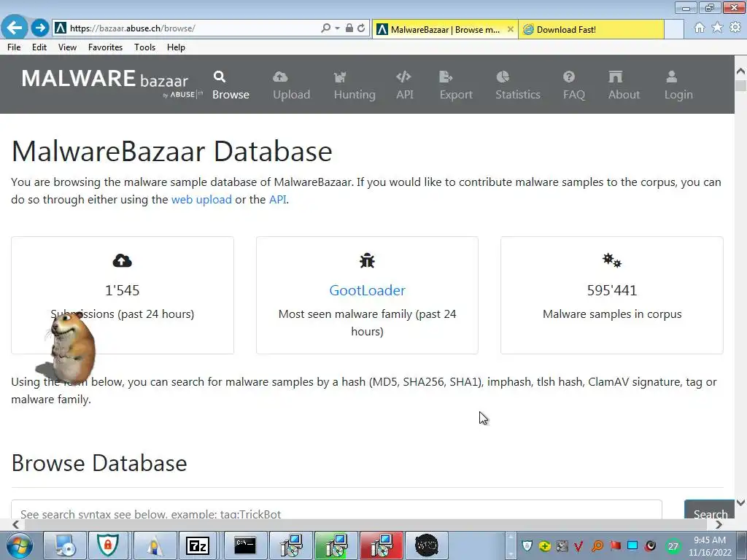Open the Edit menu
This screenshot has height=560, width=747.
[39, 47]
